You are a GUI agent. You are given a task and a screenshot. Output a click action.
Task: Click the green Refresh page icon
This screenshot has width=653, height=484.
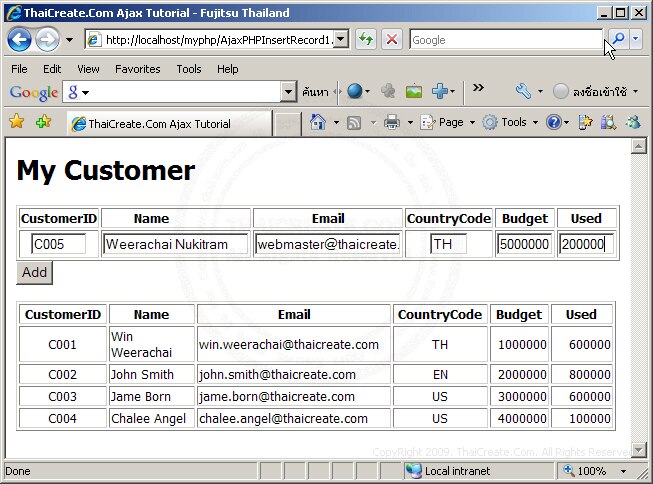pos(366,40)
